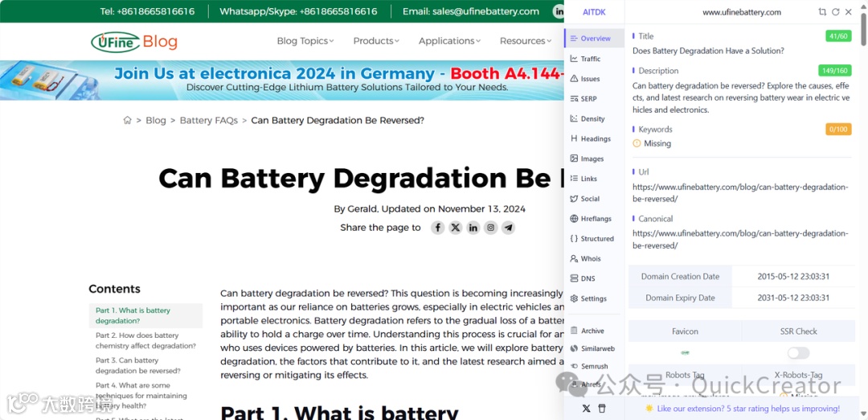Click the 149/160 description length badge
This screenshot has width=868, height=420.
(x=834, y=70)
